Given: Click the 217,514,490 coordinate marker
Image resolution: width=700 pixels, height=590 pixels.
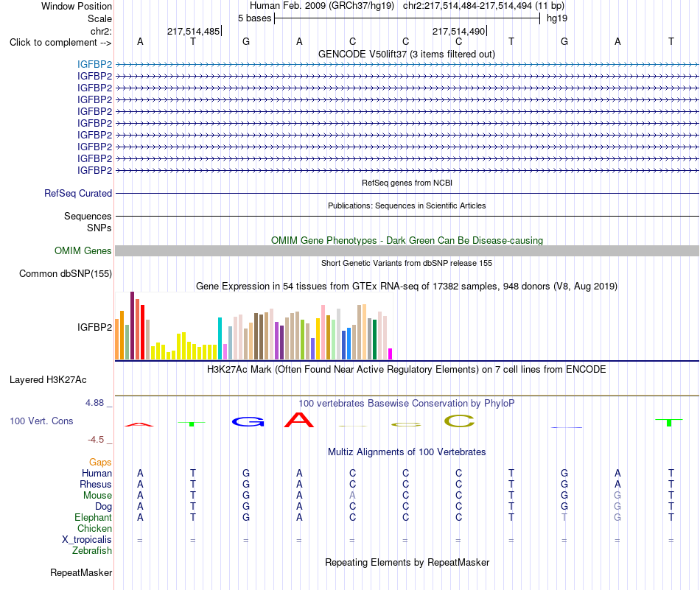Looking at the screenshot, I should [x=458, y=31].
